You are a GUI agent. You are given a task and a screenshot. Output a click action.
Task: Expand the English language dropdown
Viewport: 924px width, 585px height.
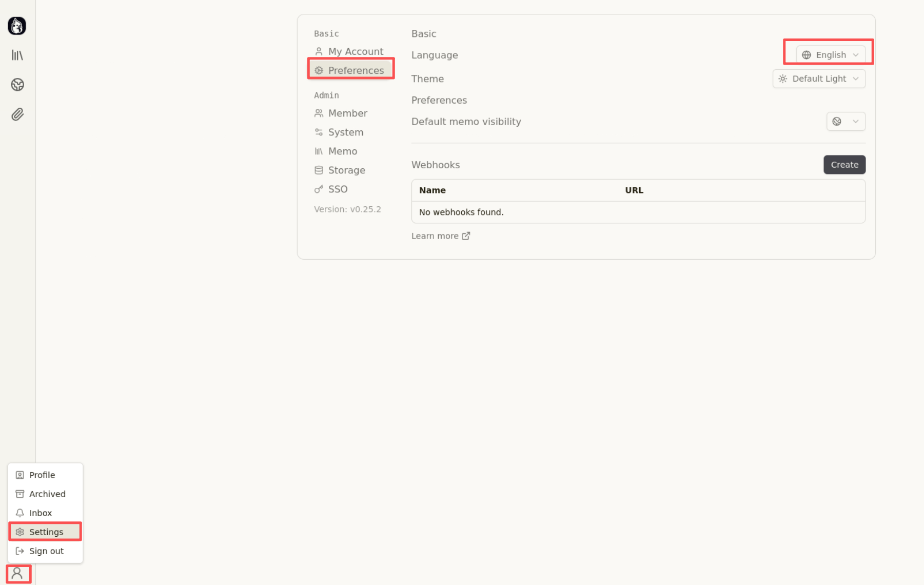point(831,55)
